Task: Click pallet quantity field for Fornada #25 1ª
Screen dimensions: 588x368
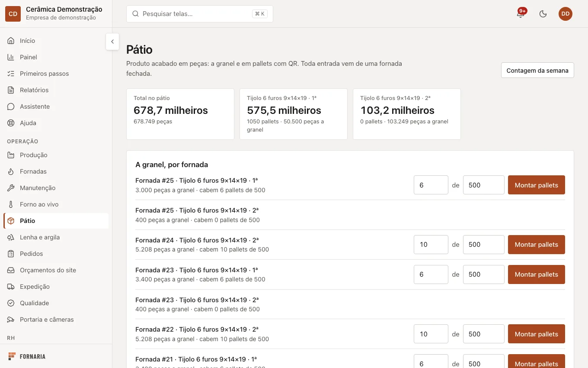Action: [431, 185]
